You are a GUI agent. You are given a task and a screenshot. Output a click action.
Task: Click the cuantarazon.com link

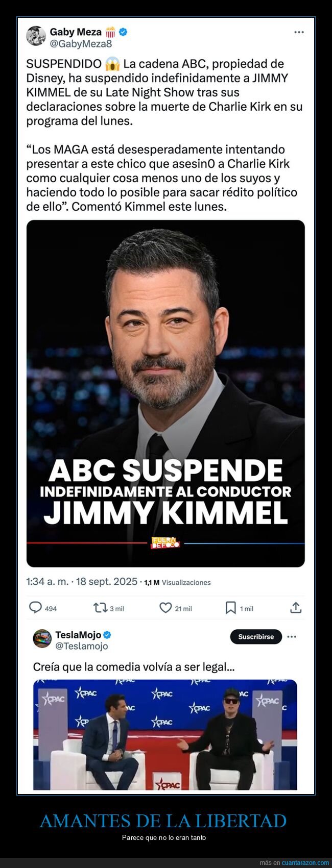click(305, 862)
